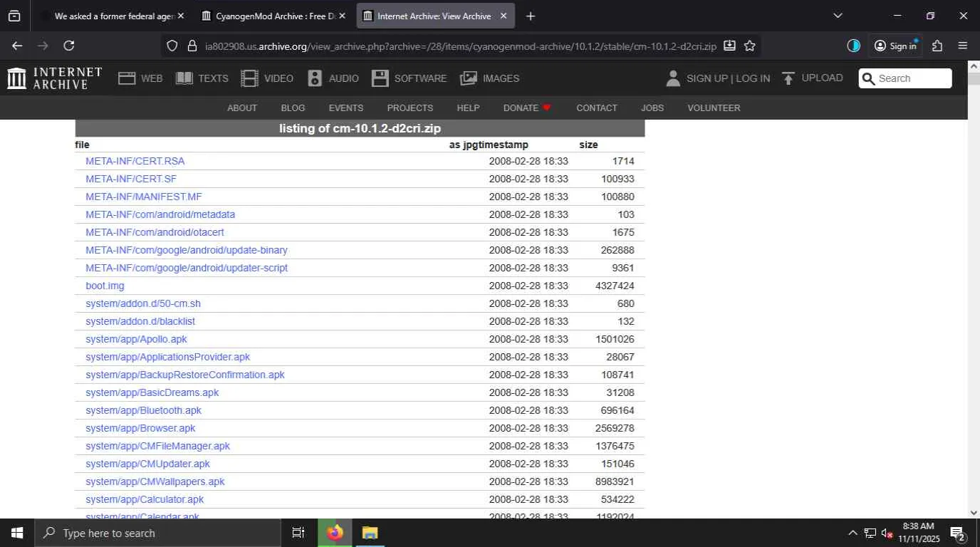Click the page scrollbar up arrow
This screenshot has width=980, height=547.
[974, 66]
